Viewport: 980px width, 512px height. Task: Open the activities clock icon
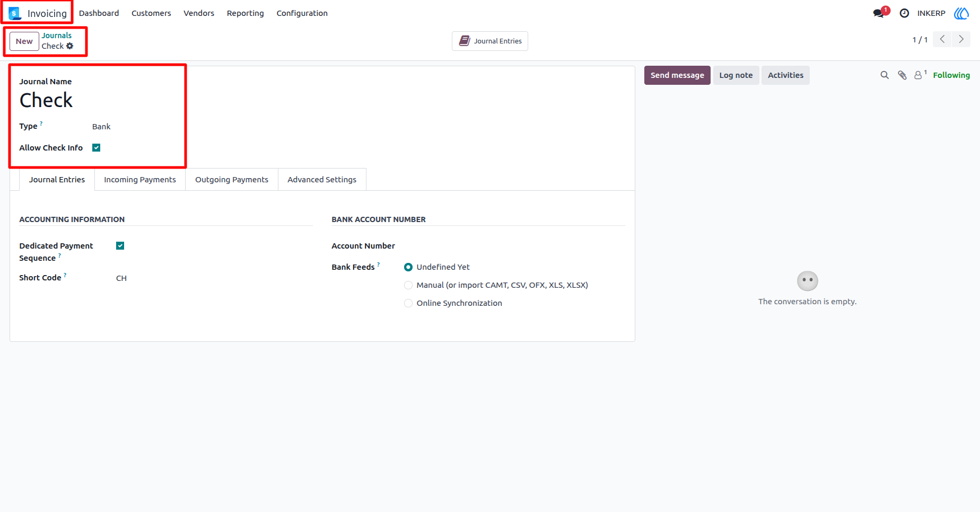(904, 13)
